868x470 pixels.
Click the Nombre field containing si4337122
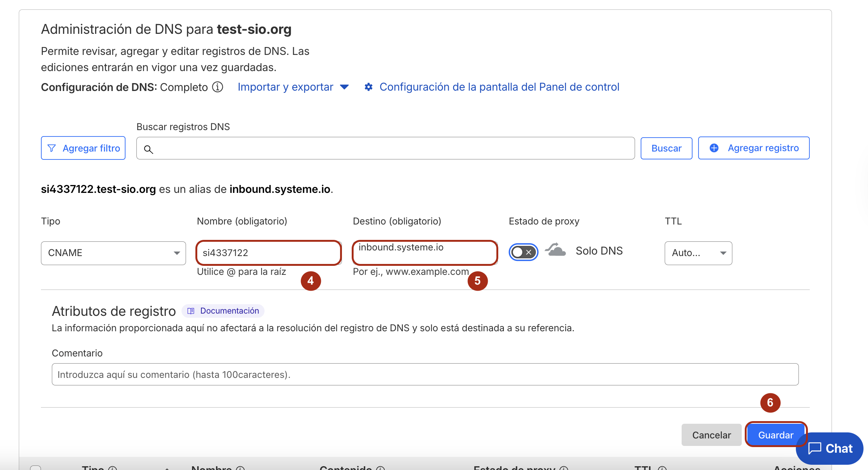click(x=268, y=253)
